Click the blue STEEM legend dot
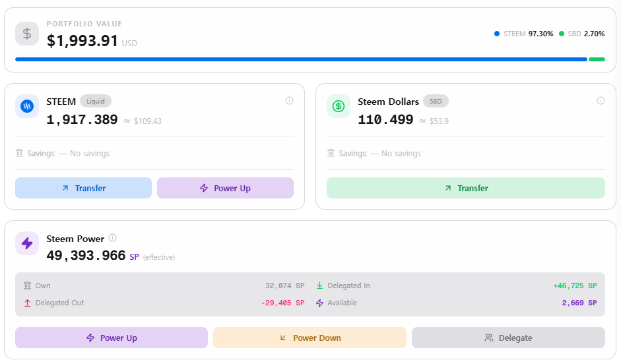This screenshot has width=621, height=364. (x=497, y=34)
